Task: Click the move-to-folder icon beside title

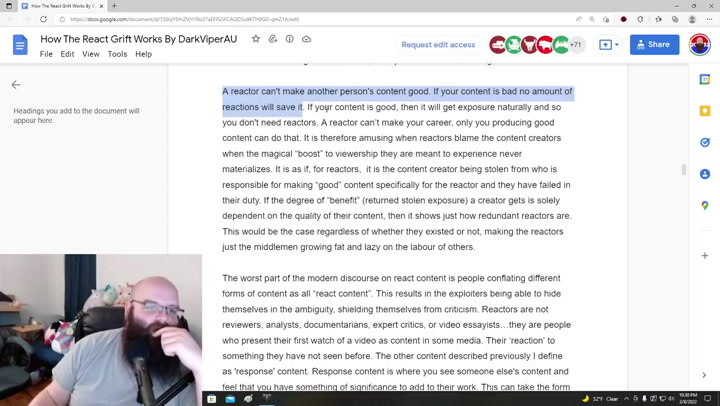Action: [273, 39]
